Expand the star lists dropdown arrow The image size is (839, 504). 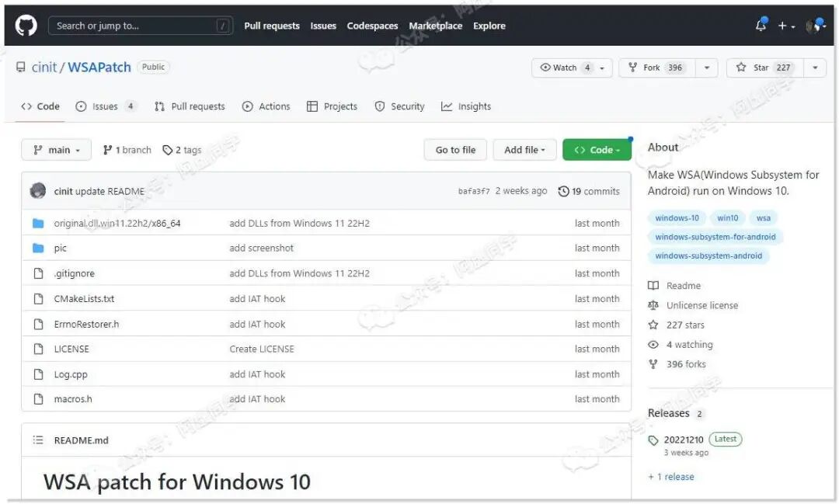point(815,68)
